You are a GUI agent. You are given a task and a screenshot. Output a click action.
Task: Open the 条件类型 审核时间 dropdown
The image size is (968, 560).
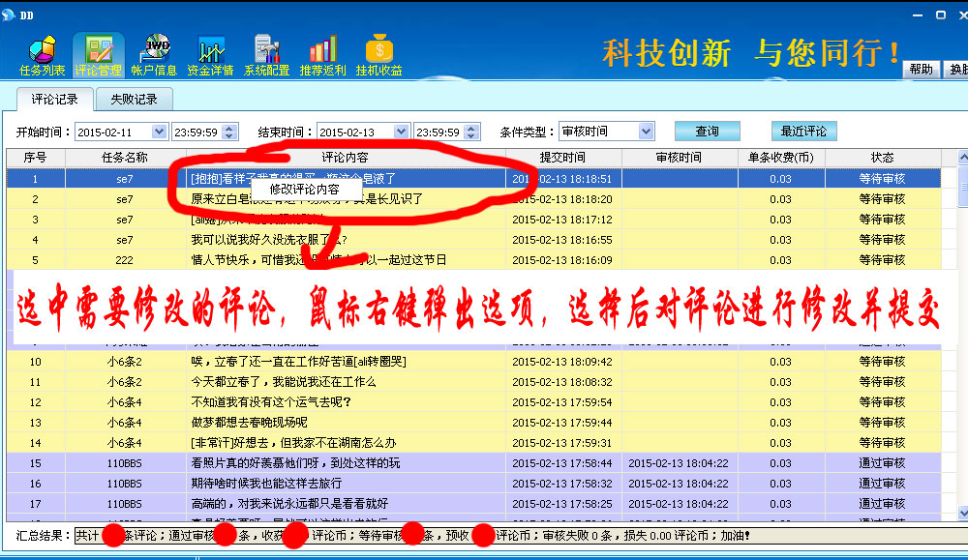pos(646,131)
